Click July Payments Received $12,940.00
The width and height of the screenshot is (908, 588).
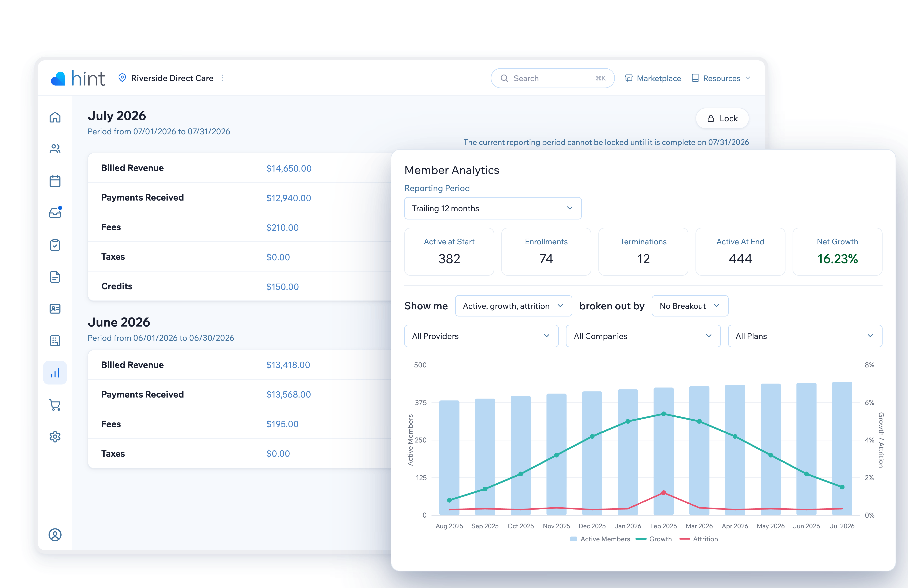[x=288, y=198]
